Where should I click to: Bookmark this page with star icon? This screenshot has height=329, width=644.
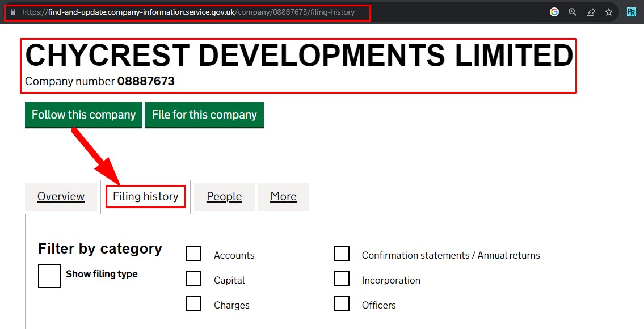point(609,12)
